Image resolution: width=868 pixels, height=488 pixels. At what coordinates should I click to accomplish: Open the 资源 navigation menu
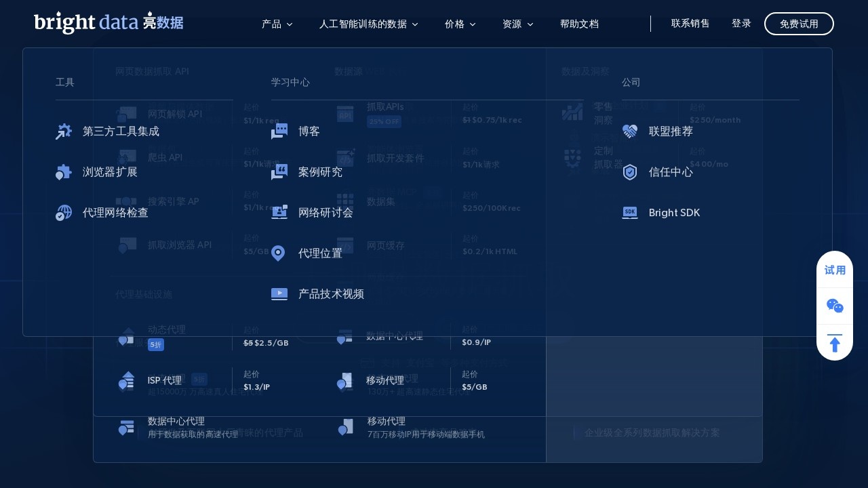coord(517,24)
